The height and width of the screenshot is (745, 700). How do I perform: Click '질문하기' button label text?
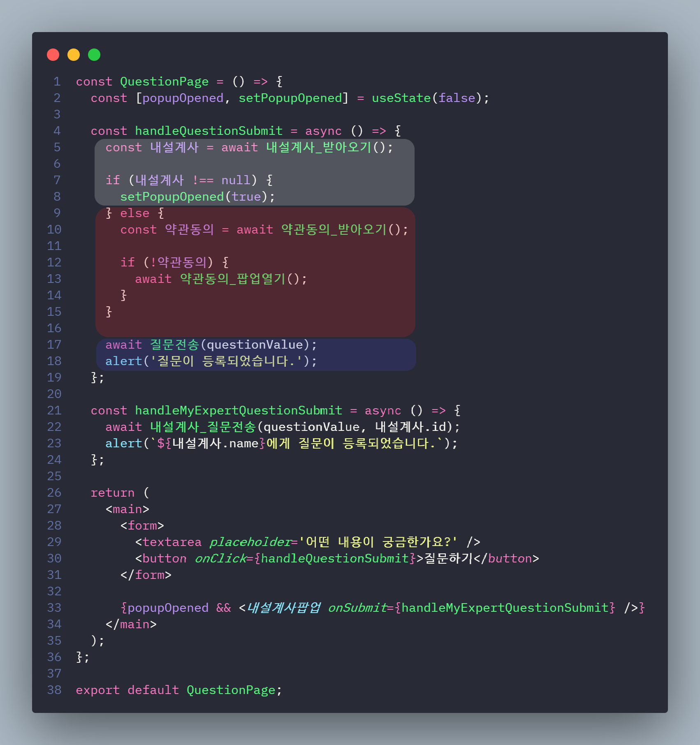[448, 558]
